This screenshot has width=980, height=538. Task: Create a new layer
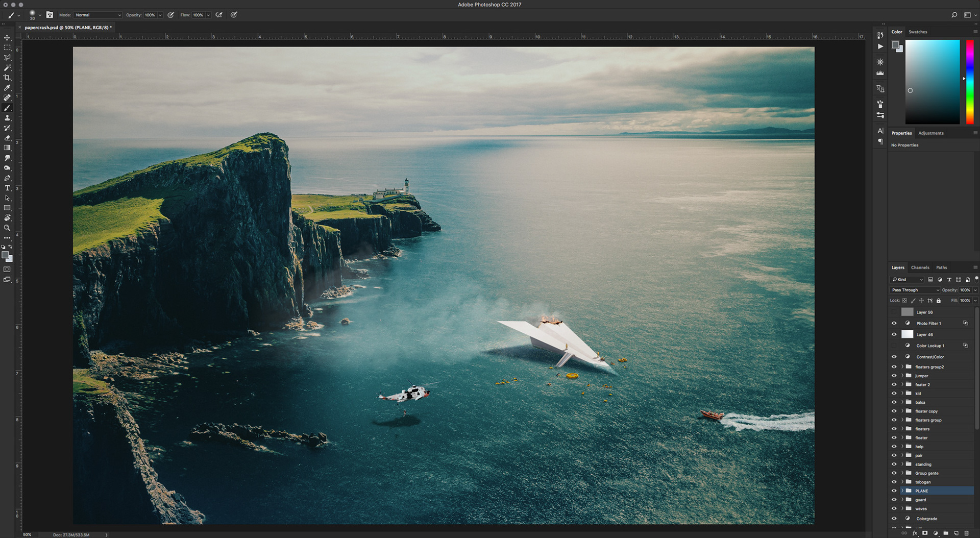[x=956, y=533]
